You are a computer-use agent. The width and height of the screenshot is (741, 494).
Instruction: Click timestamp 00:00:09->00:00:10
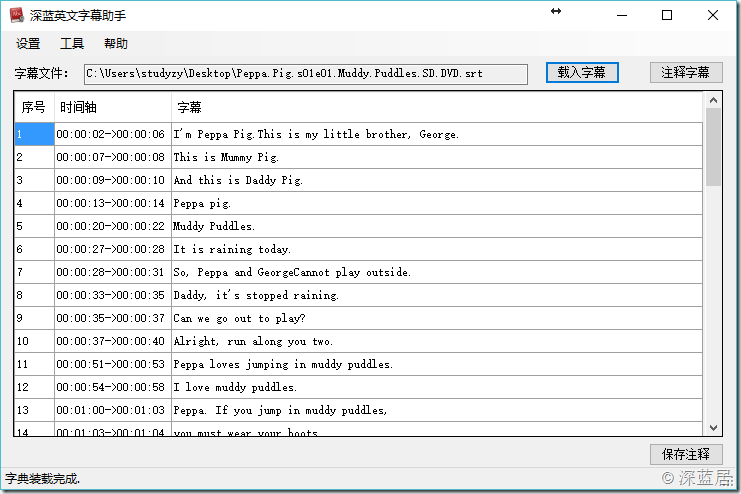[x=111, y=180]
